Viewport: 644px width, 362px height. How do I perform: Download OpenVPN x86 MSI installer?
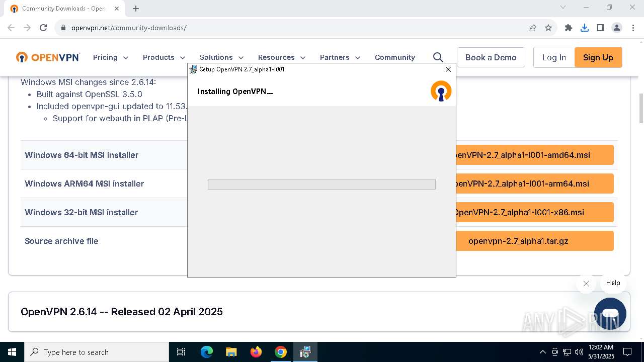535,212
